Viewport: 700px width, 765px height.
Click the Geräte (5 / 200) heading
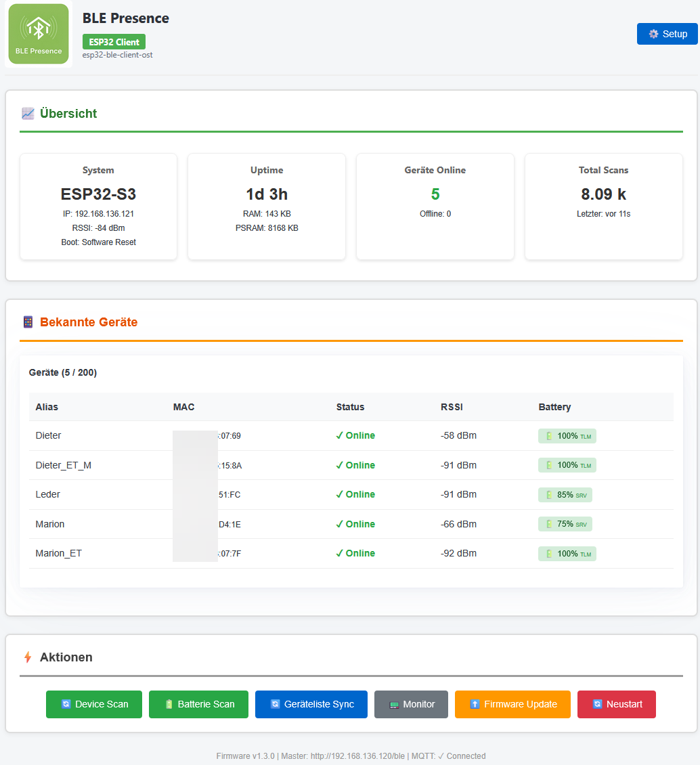63,372
